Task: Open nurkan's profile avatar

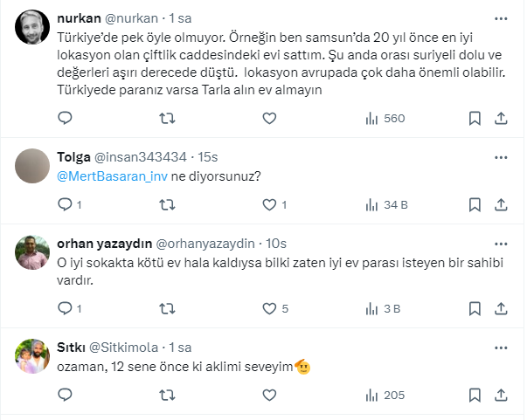Action: click(x=34, y=27)
